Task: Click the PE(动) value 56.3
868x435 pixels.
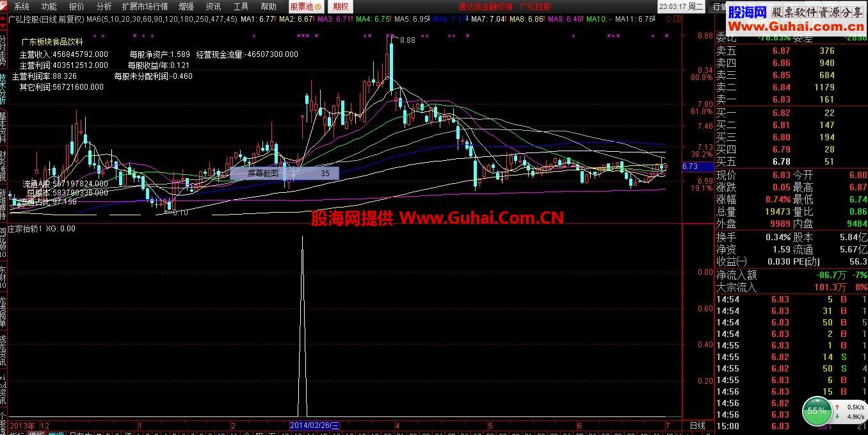Action: click(x=858, y=261)
